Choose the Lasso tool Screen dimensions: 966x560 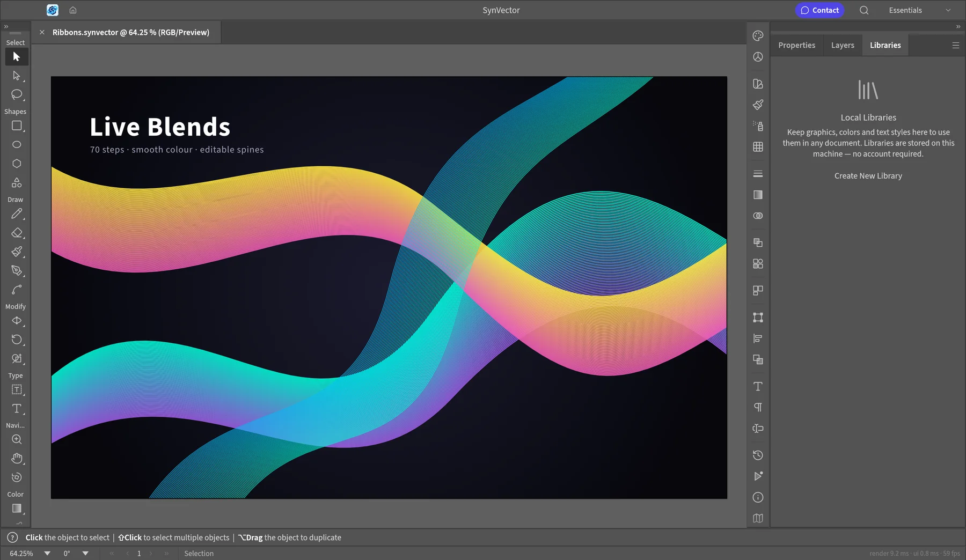[x=17, y=94]
